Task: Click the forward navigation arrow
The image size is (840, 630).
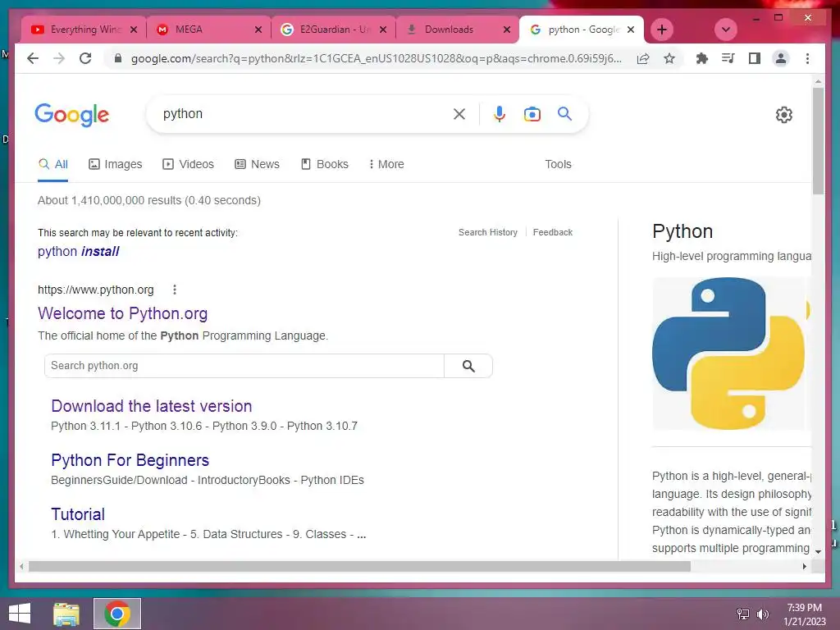Action: tap(59, 58)
